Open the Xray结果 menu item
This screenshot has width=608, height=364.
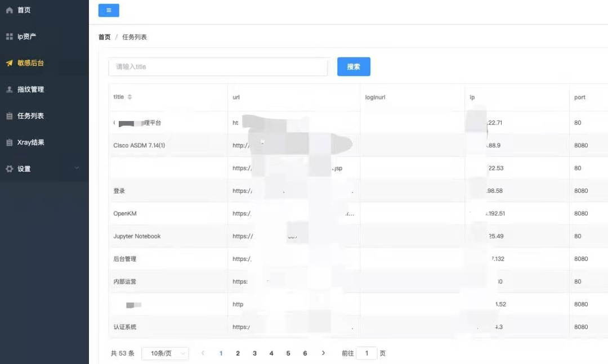coord(30,142)
